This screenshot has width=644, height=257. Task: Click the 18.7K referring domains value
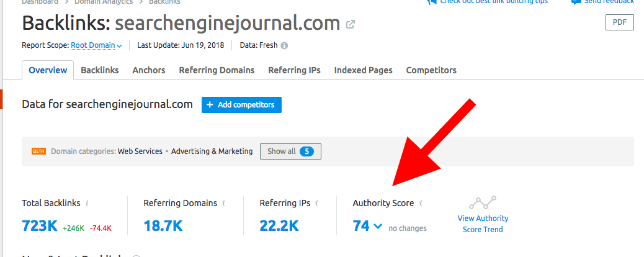coord(163,226)
